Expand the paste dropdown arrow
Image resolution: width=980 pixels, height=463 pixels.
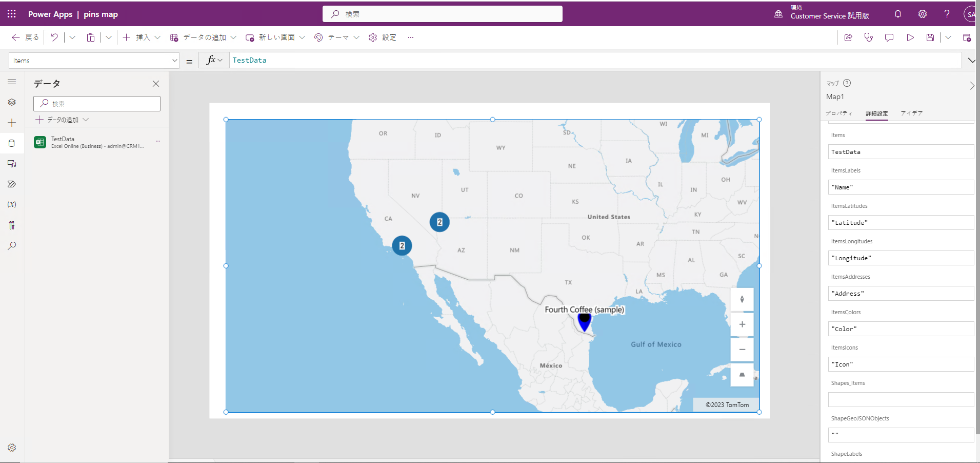pyautogui.click(x=109, y=37)
